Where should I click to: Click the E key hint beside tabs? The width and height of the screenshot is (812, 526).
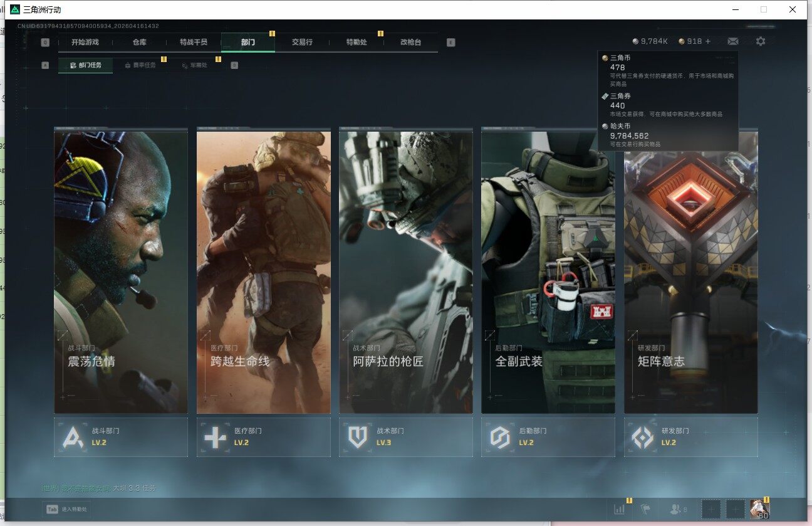pos(451,43)
